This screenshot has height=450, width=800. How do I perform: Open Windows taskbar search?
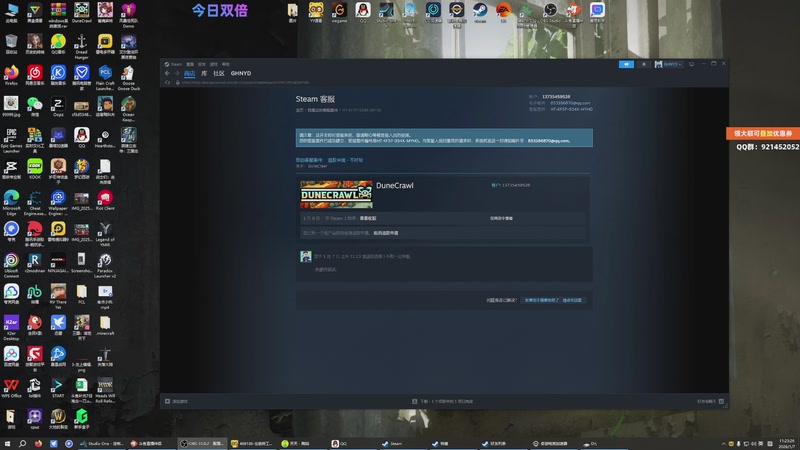click(22, 444)
